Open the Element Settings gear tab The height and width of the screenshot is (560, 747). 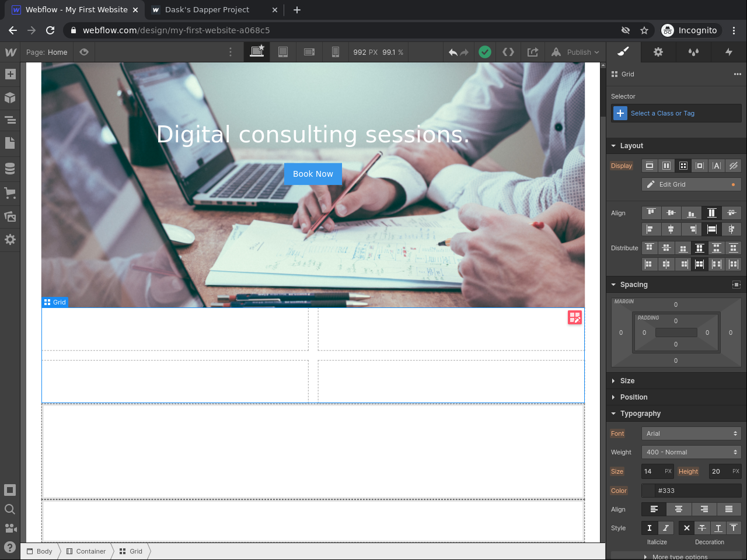[658, 52]
